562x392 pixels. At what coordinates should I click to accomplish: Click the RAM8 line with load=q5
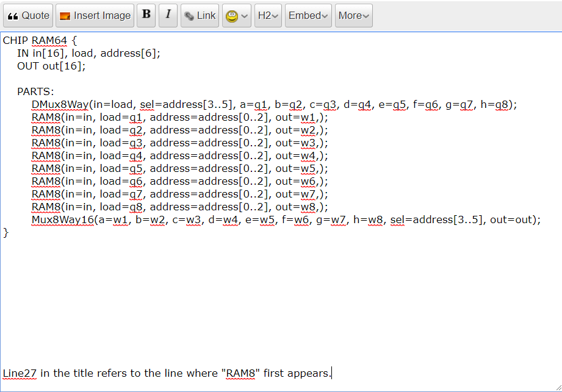(x=179, y=169)
